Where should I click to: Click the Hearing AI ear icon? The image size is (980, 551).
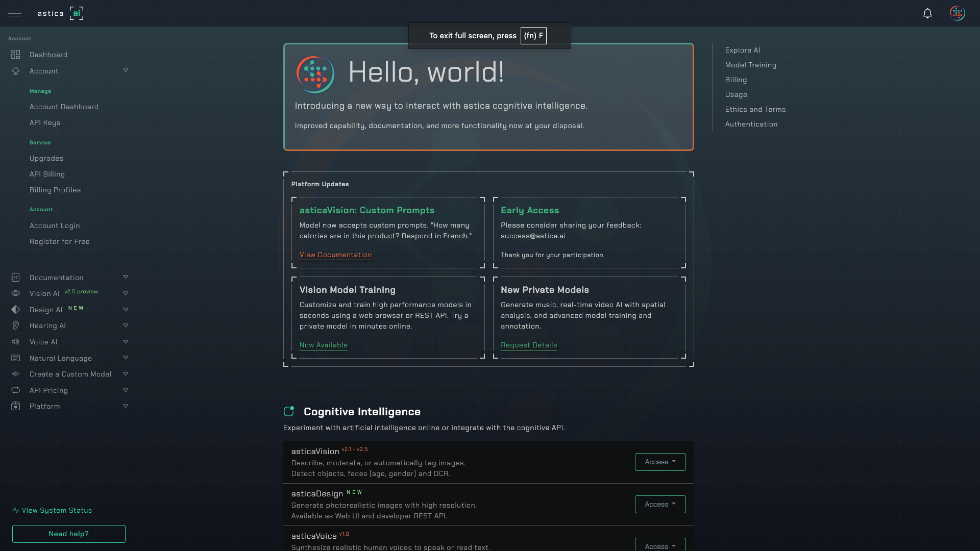tap(16, 325)
